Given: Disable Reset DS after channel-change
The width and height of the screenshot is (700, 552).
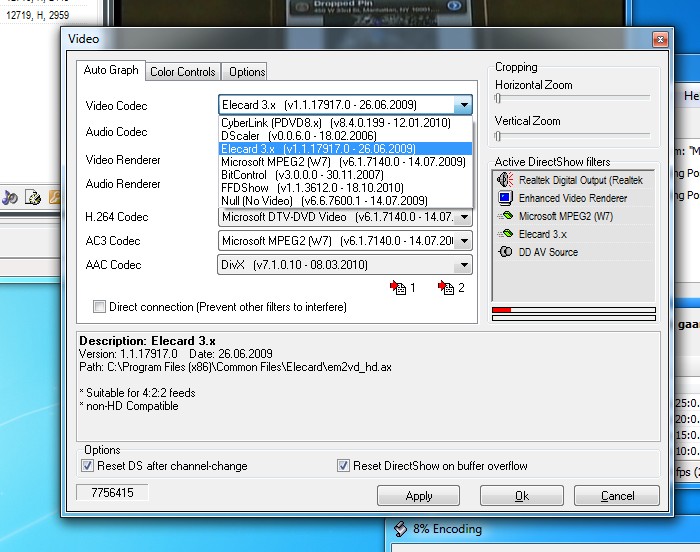Looking at the screenshot, I should (87, 466).
